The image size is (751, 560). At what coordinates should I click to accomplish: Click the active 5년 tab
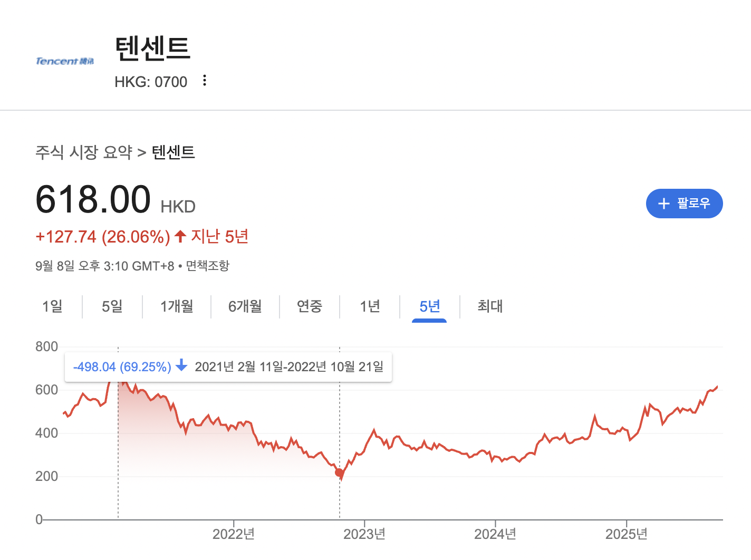click(x=429, y=306)
